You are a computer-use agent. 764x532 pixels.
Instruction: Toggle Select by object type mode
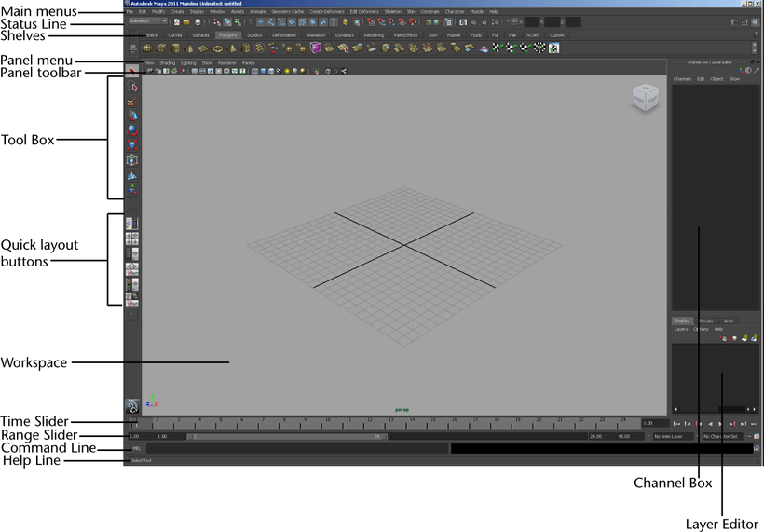(x=227, y=22)
